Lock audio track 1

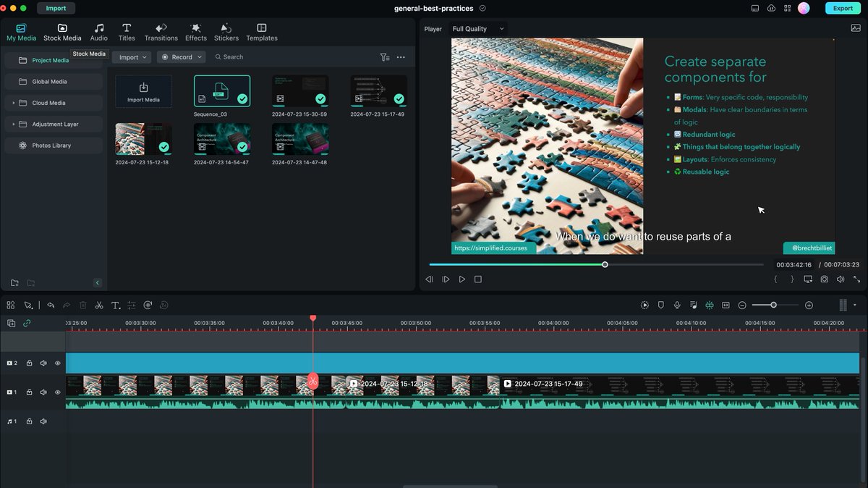(29, 421)
